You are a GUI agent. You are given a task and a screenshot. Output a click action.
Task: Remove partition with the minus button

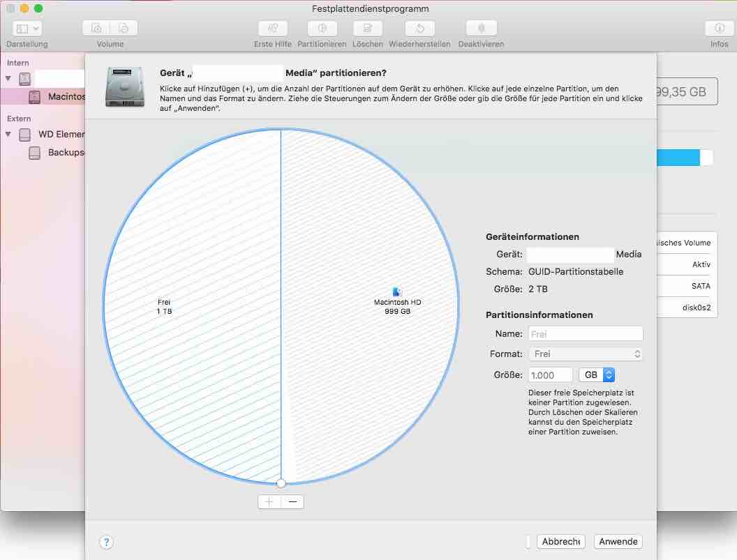[x=292, y=501]
